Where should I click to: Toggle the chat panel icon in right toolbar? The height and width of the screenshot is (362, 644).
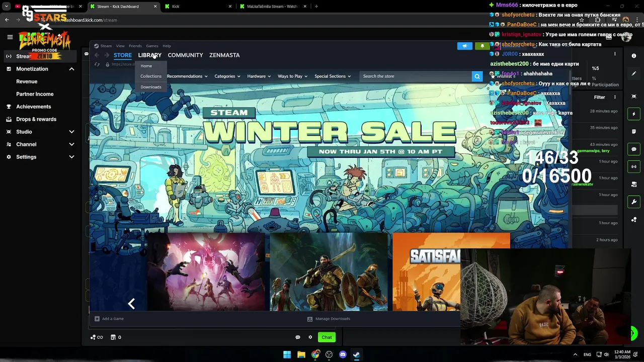point(634,149)
